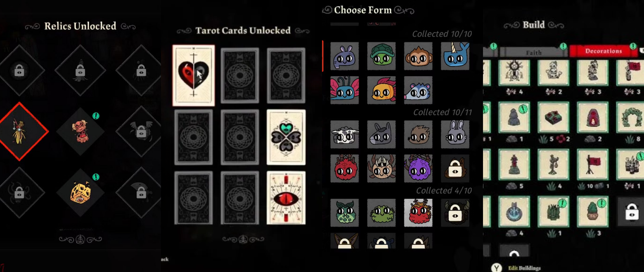Select the golden dice relic
Screen dimensions: 644x272
pos(80,192)
